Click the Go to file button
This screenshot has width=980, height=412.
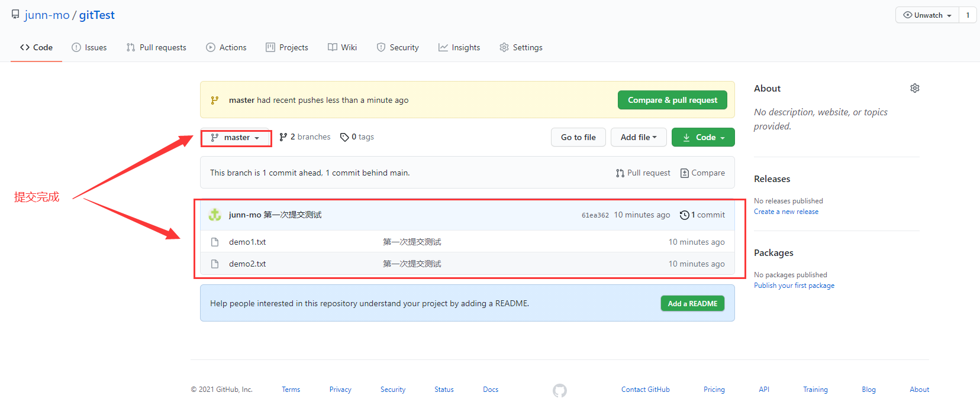click(578, 137)
